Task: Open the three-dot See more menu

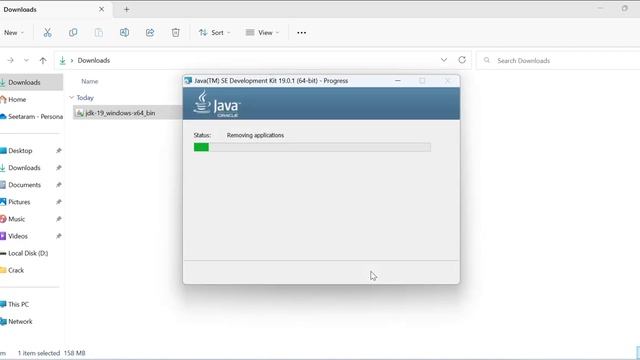Action: click(302, 33)
